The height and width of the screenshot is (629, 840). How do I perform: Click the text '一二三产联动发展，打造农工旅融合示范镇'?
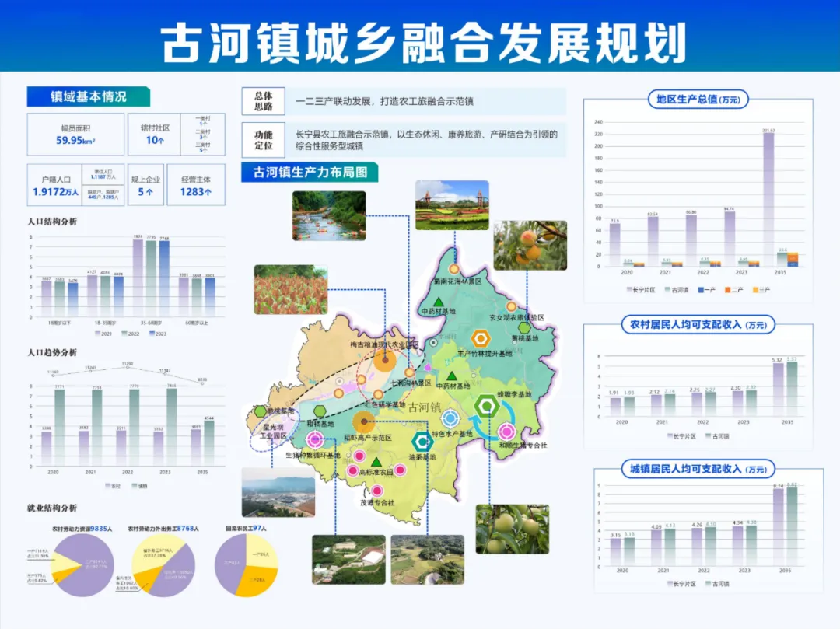coord(384,101)
